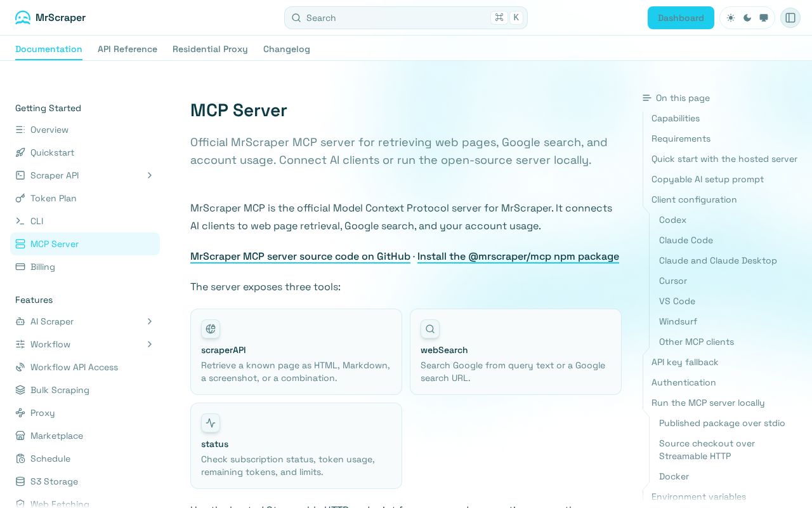This screenshot has width=812, height=508.
Task: Go to Client configuration section
Action: point(694,199)
